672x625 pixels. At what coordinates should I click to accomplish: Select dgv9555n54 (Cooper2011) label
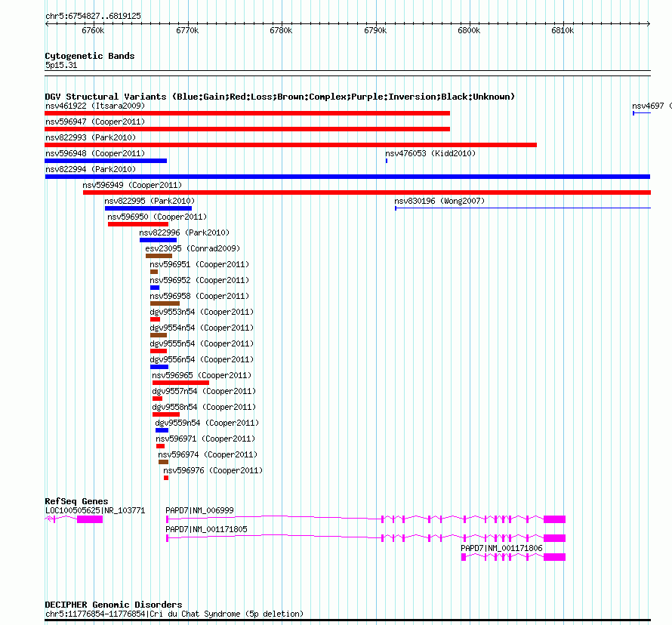[x=202, y=343]
